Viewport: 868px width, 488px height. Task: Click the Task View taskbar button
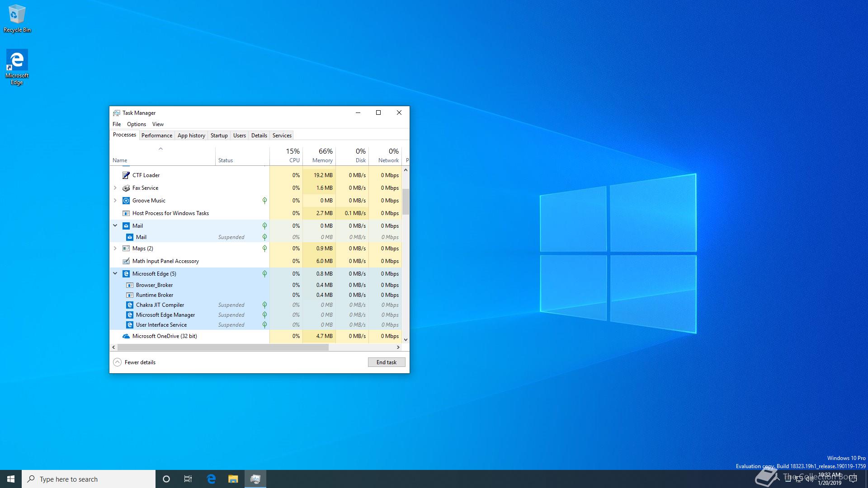pos(188,479)
